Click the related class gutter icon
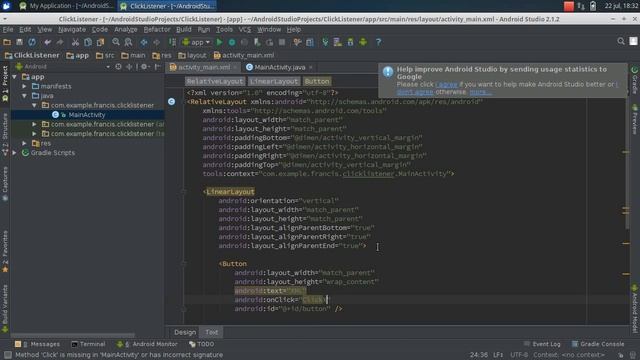 [171, 102]
